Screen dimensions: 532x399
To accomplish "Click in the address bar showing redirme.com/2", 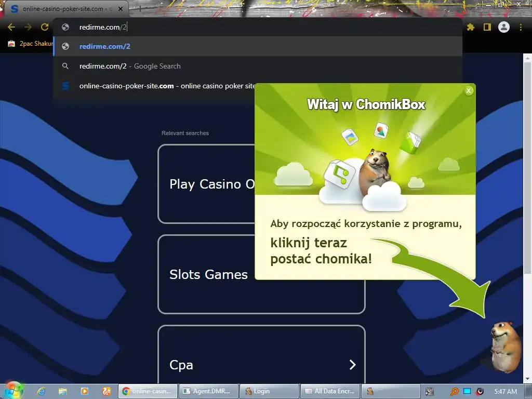I will 258,27.
